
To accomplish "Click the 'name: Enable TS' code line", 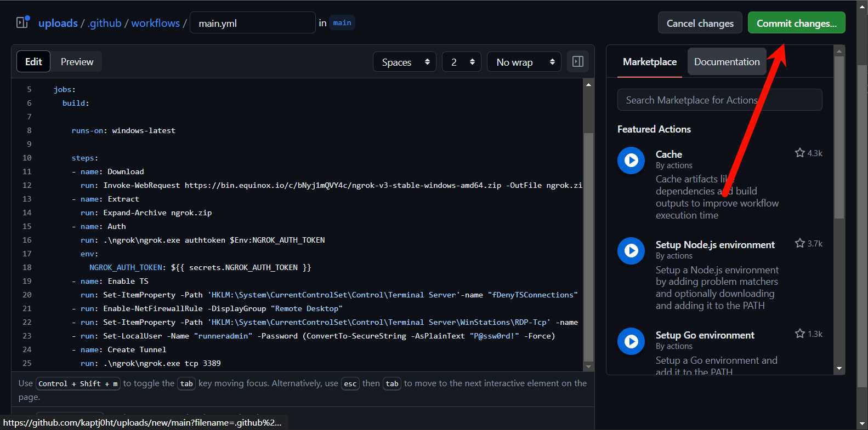I will click(x=110, y=281).
